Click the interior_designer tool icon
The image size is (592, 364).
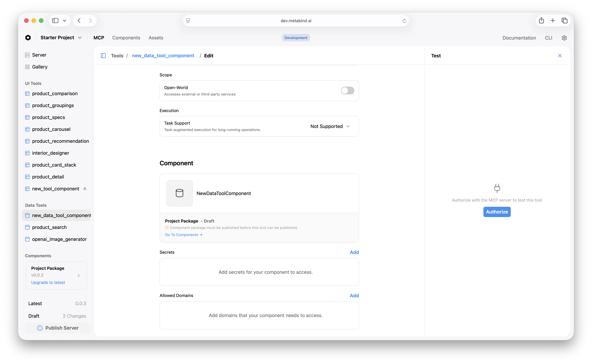[27, 153]
